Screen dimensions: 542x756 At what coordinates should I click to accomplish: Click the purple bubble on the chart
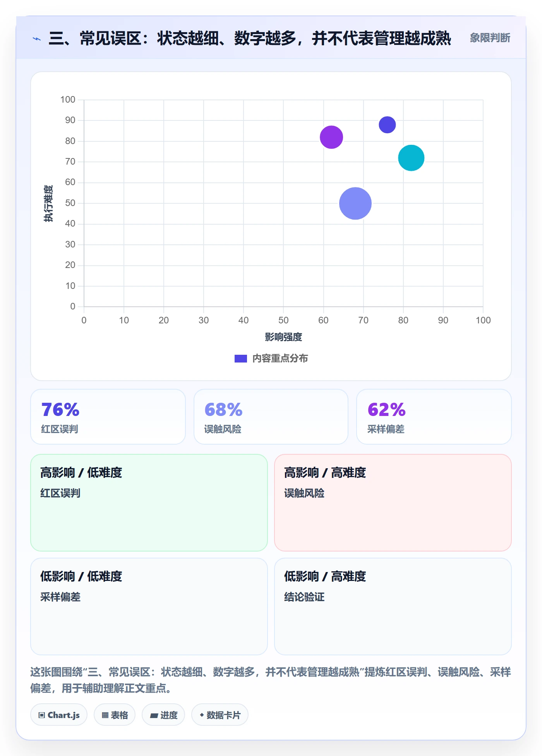(x=331, y=137)
